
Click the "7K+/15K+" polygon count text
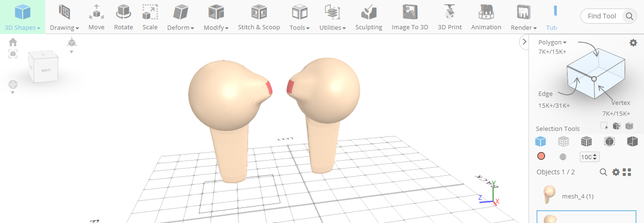click(552, 51)
